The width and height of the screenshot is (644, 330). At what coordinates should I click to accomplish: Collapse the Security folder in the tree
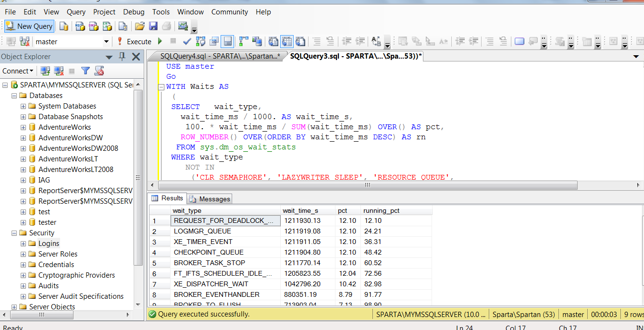[x=14, y=233]
